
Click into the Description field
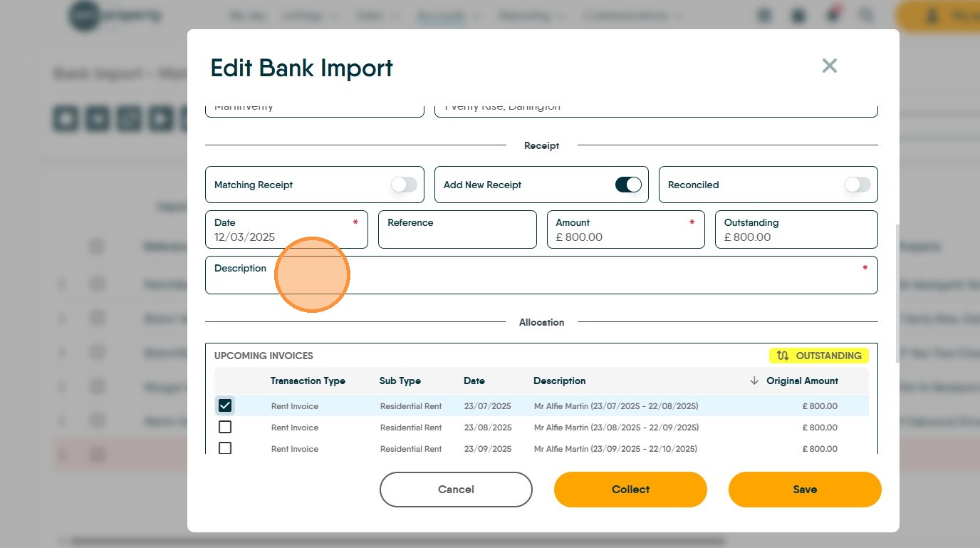[541, 275]
